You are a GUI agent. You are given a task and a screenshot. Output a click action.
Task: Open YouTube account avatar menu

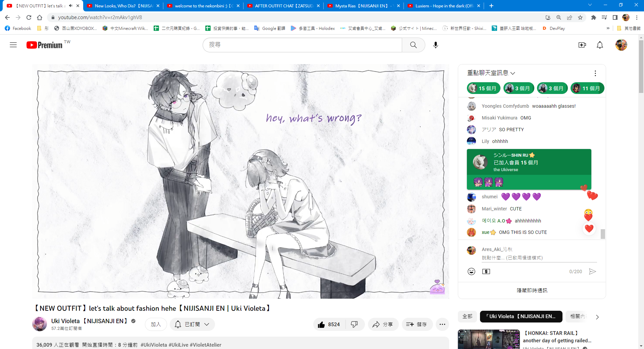(x=621, y=45)
